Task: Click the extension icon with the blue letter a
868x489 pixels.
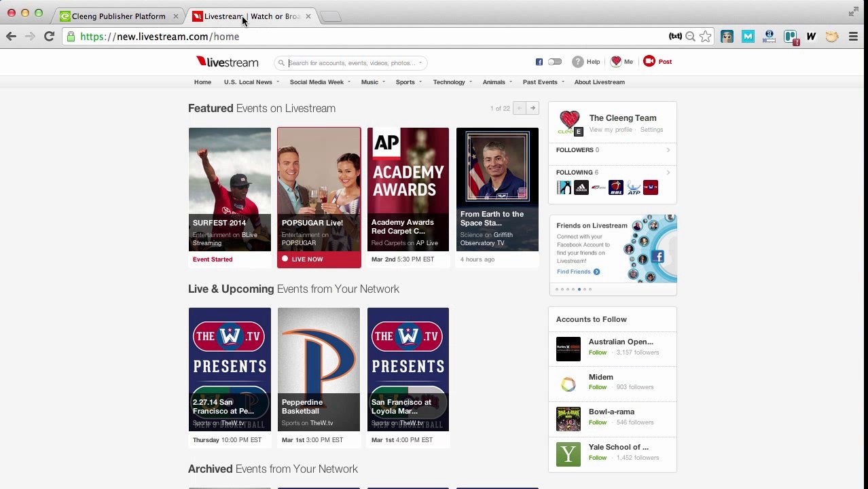Action: [x=769, y=37]
